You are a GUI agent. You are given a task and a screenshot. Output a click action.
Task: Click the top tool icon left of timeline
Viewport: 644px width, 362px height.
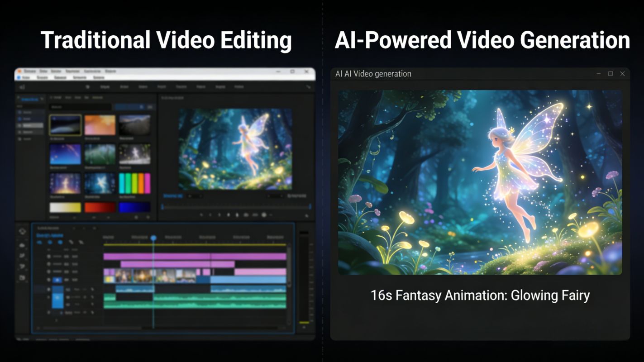click(x=22, y=231)
